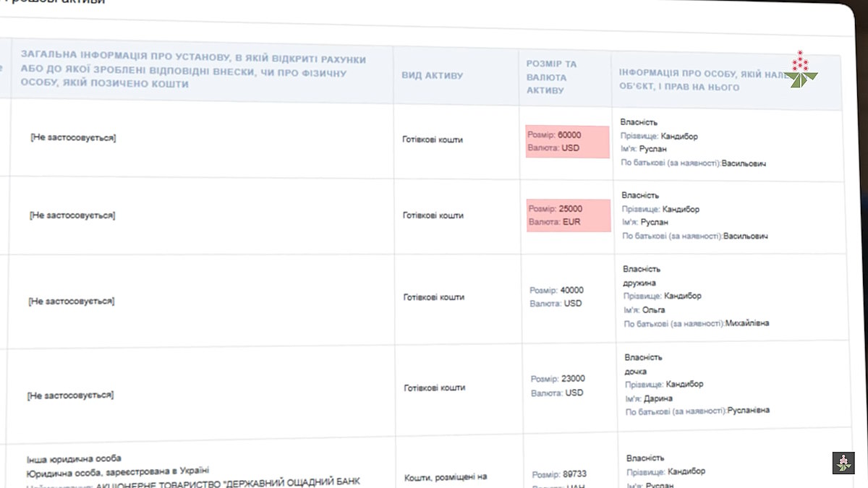This screenshot has height=488, width=868.
Task: Click the small logo in bottom-right corner
Action: coord(843,463)
